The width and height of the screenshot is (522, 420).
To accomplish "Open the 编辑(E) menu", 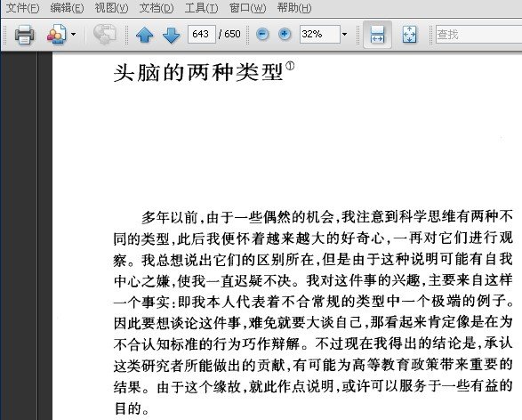I will [67, 8].
